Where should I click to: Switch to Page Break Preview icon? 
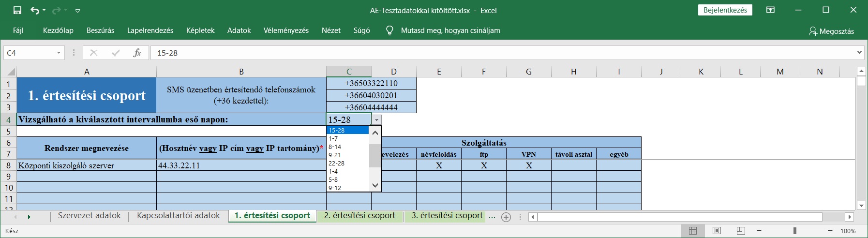pyautogui.click(x=740, y=231)
